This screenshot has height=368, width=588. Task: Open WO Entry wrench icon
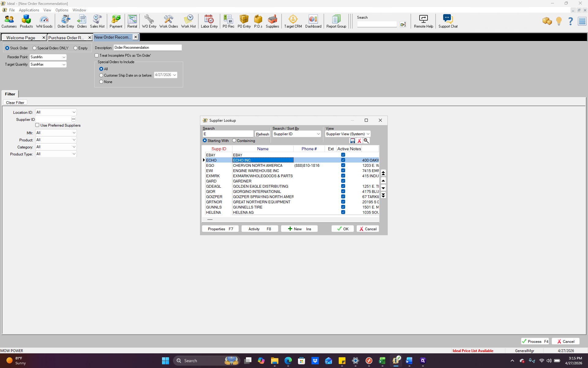click(x=149, y=21)
